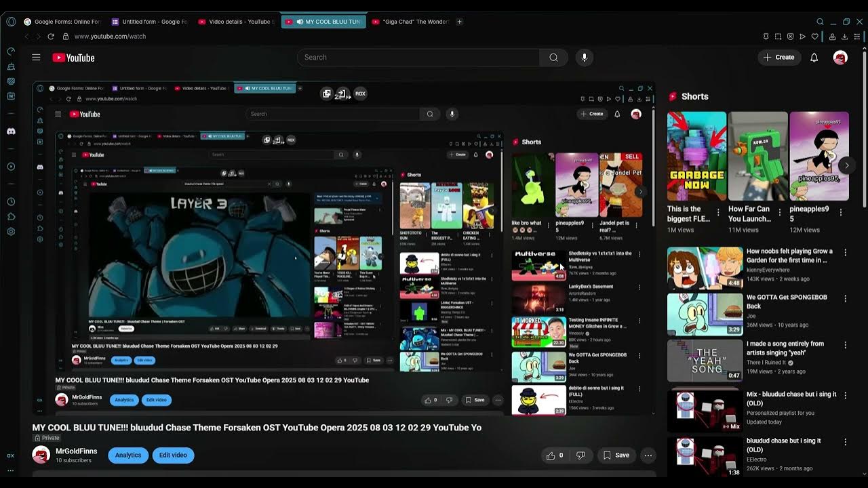Click the Edit video button
This screenshot has height=488, width=868.
pyautogui.click(x=173, y=455)
